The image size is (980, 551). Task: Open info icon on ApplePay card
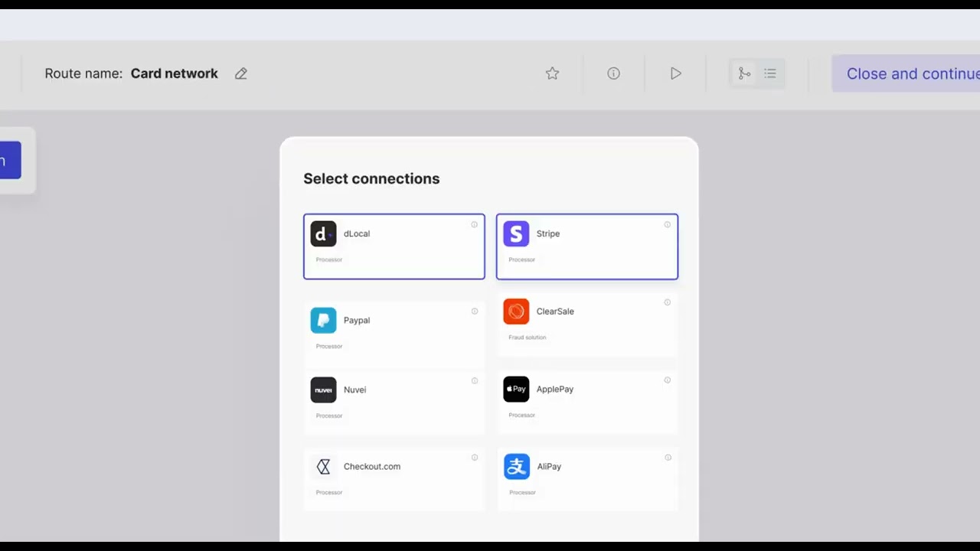coord(668,380)
